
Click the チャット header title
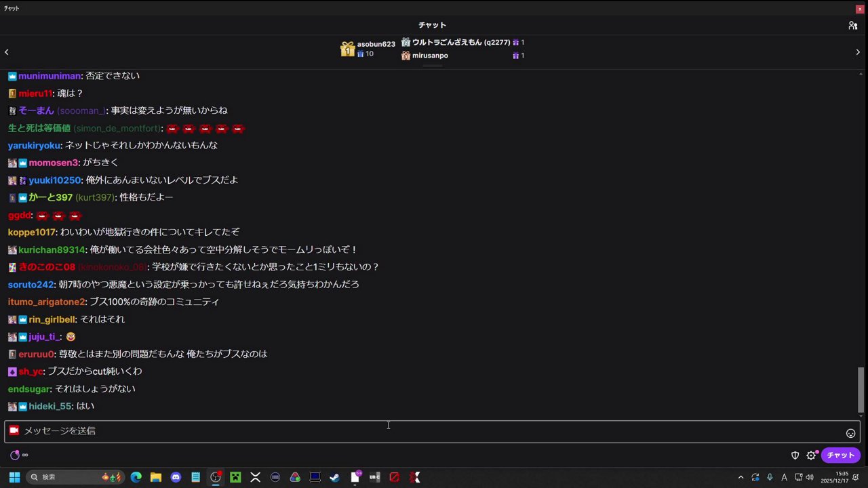click(432, 25)
